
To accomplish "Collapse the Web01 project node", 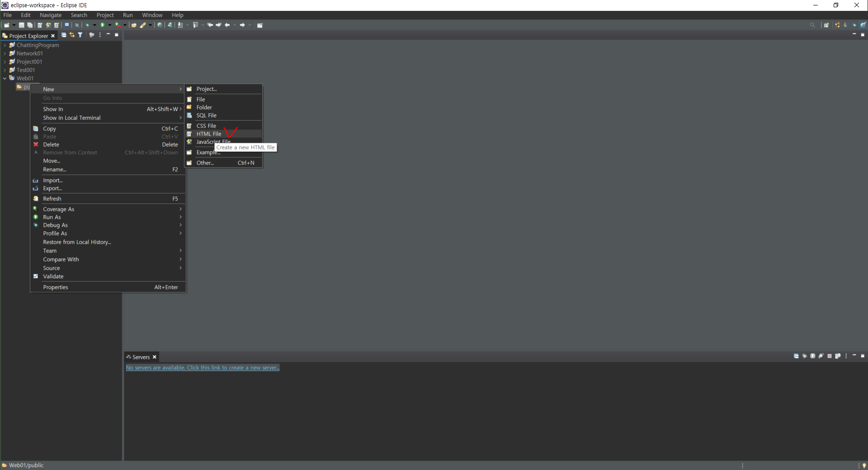I will 5,78.
